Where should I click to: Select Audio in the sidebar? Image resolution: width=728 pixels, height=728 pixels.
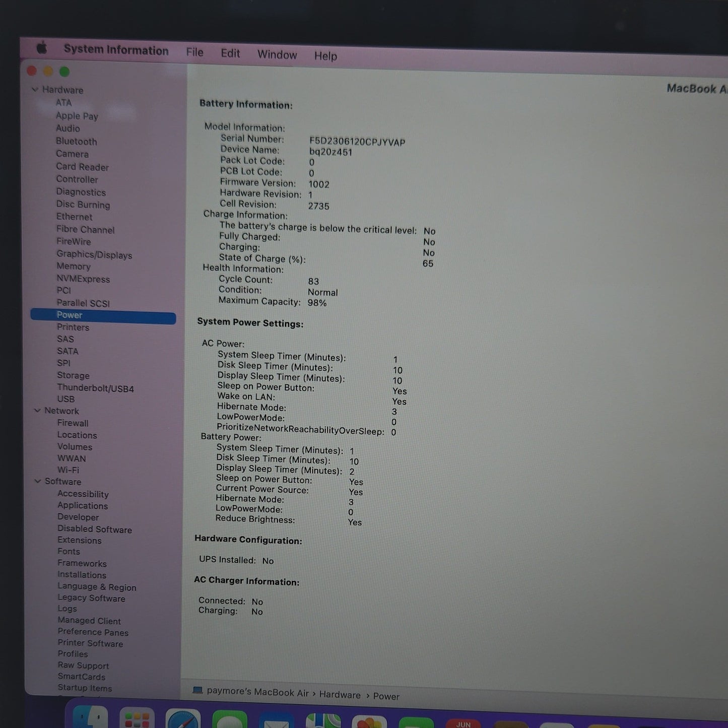point(68,128)
